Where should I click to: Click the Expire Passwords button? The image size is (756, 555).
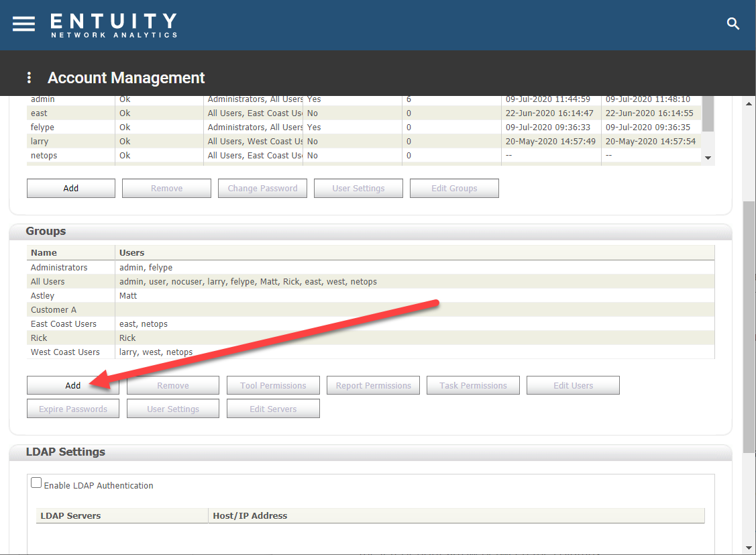pyautogui.click(x=72, y=407)
